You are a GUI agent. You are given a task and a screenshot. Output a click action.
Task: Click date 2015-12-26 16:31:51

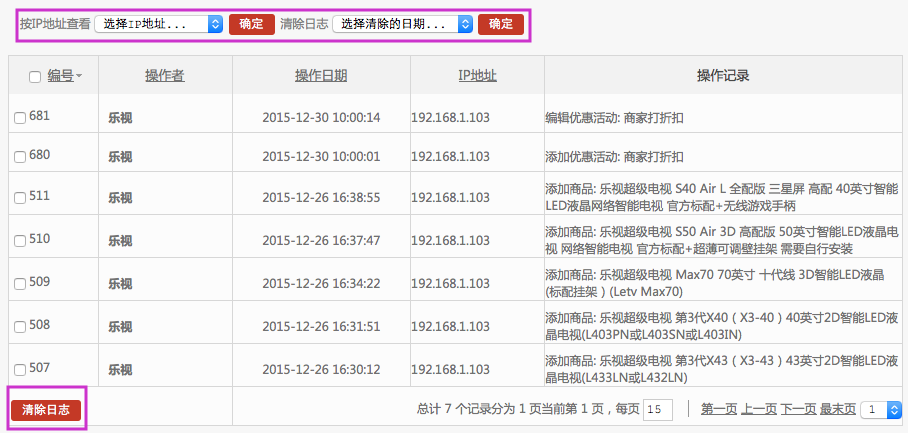pyautogui.click(x=321, y=326)
